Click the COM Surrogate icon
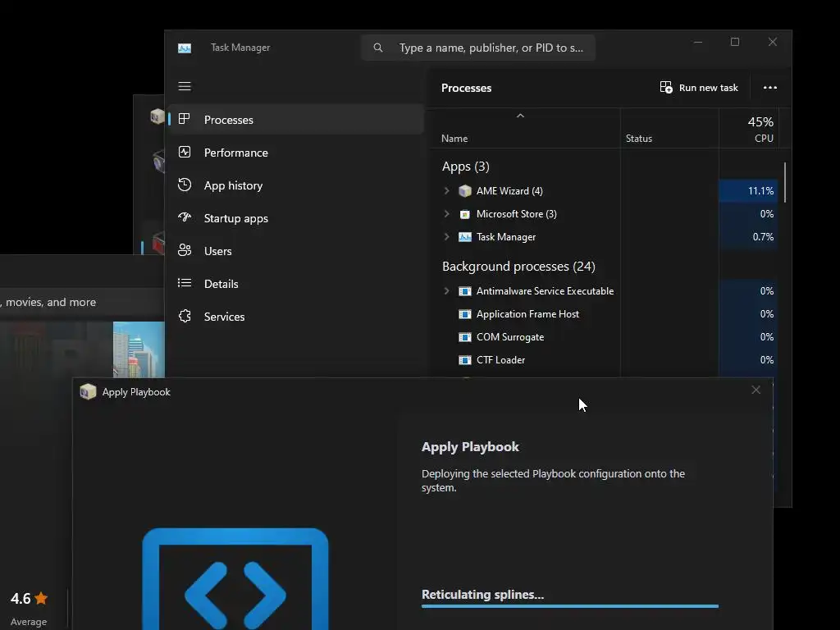840x630 pixels. [465, 337]
